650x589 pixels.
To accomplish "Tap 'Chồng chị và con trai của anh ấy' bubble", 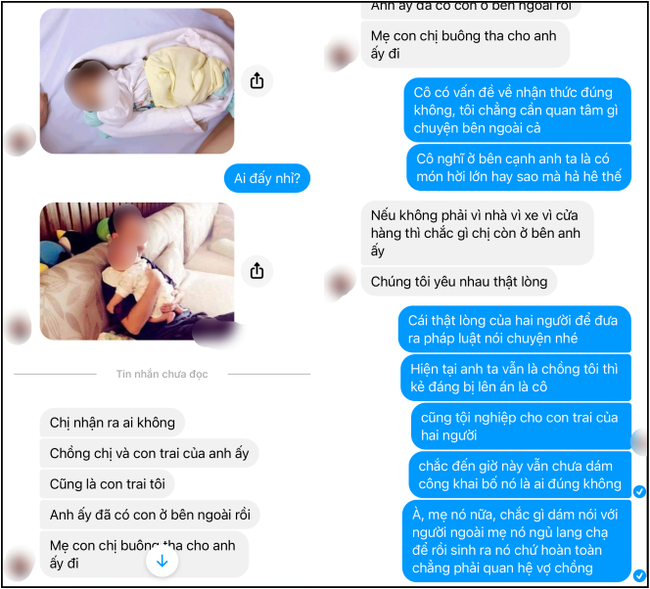I will click(x=149, y=453).
